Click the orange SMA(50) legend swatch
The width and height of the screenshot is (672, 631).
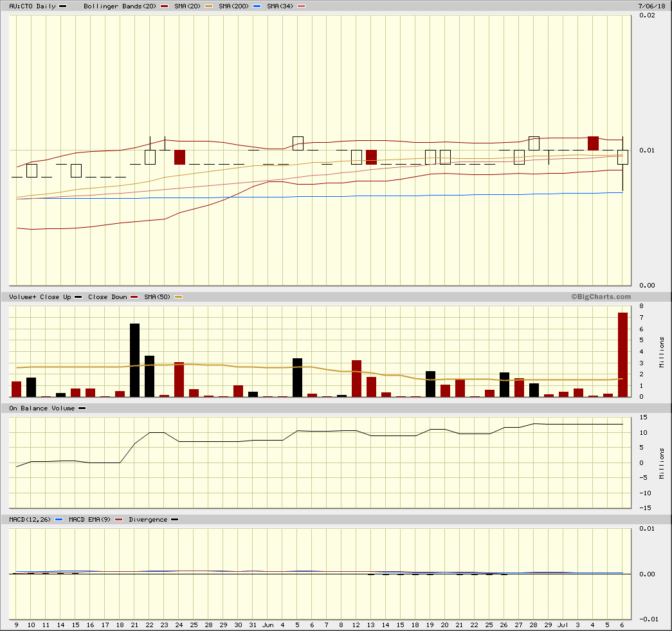[x=178, y=297]
